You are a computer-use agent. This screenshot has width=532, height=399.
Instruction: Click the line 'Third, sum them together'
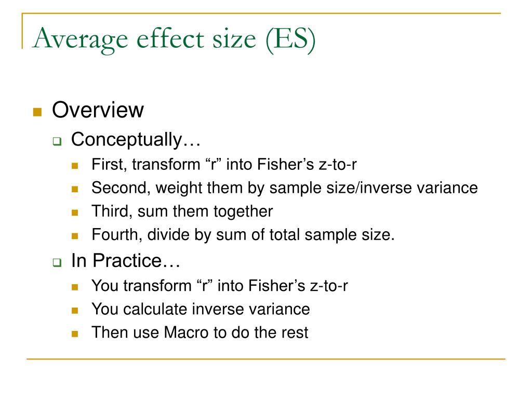pos(182,212)
